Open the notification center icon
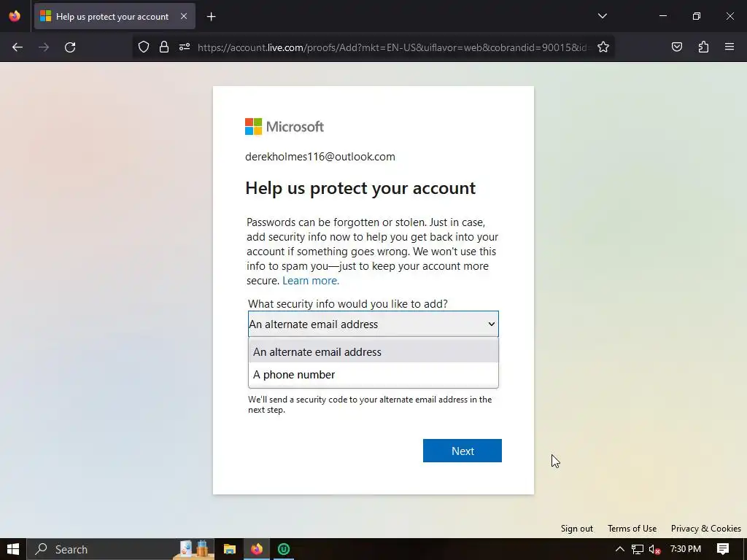Viewport: 747px width, 560px height. (723, 549)
